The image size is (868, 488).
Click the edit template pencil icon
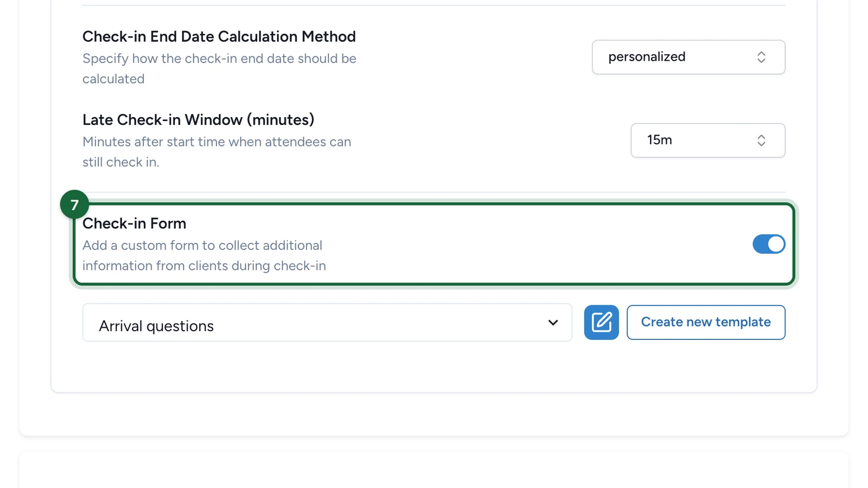click(601, 323)
